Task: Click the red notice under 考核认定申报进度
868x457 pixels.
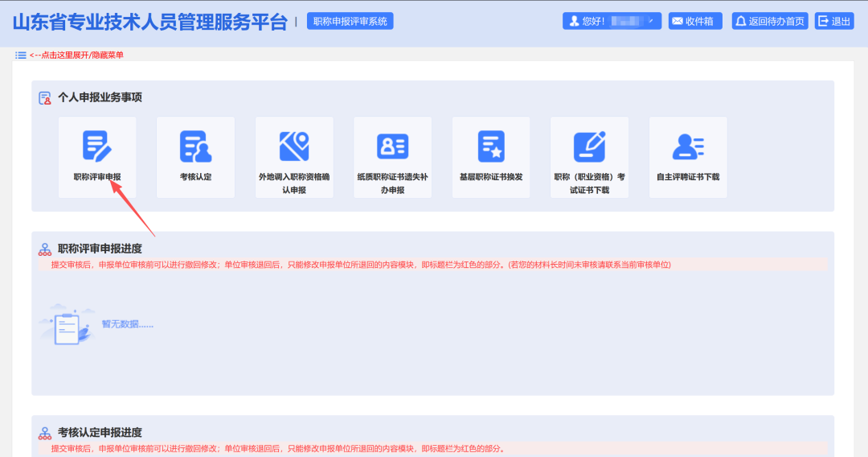Action: [278, 449]
